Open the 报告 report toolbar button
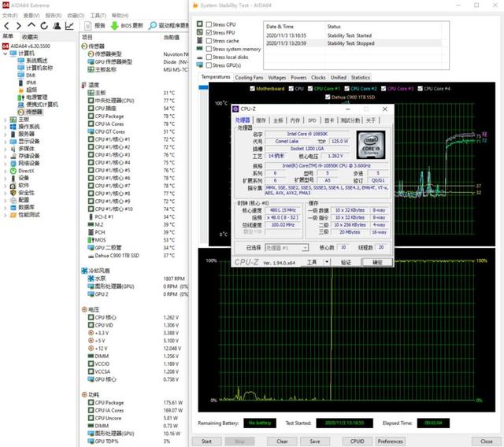 tap(94, 26)
